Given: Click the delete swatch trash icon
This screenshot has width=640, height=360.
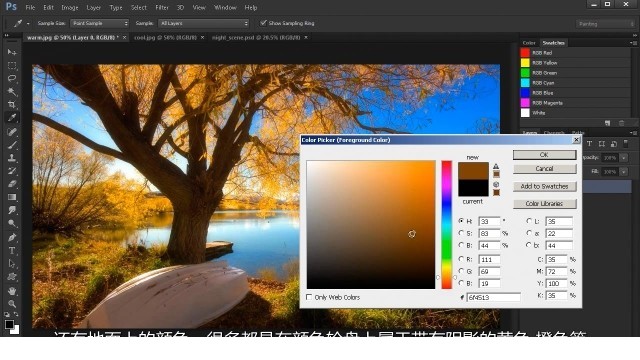Looking at the screenshot, I should [x=621, y=123].
